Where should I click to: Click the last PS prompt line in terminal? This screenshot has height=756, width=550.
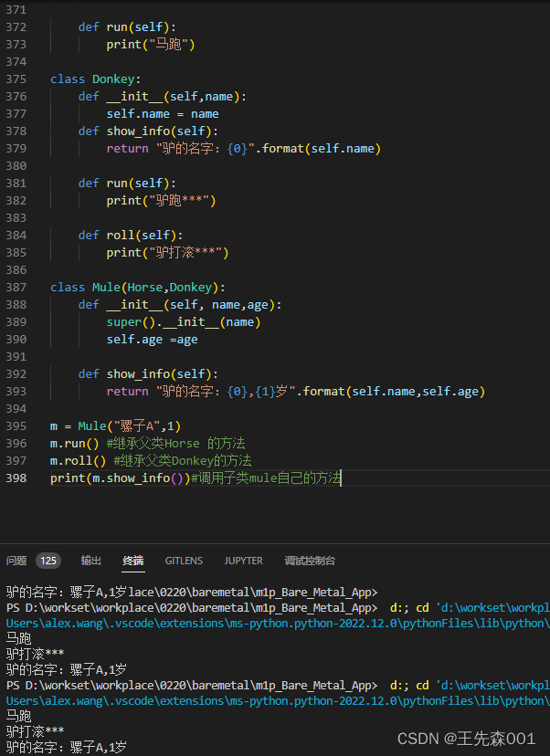point(190,685)
